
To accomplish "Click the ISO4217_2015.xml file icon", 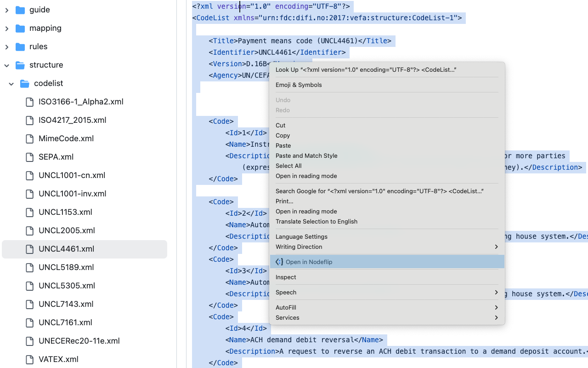I will (x=29, y=120).
